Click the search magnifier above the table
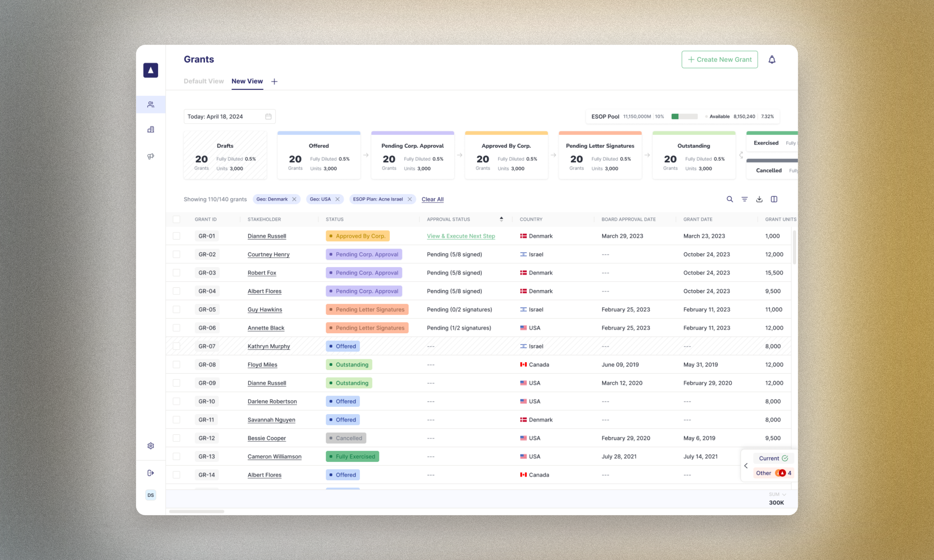This screenshot has height=560, width=934. 730,199
